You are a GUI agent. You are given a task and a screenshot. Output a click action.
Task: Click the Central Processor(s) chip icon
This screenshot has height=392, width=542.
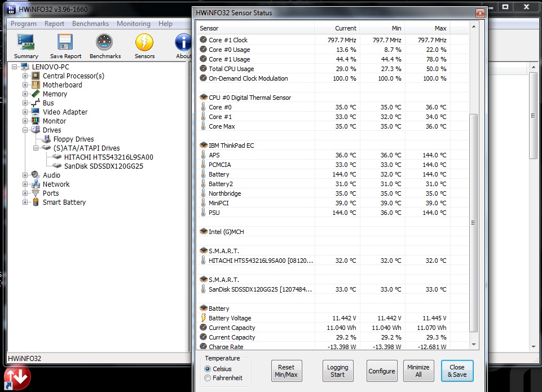coord(36,76)
